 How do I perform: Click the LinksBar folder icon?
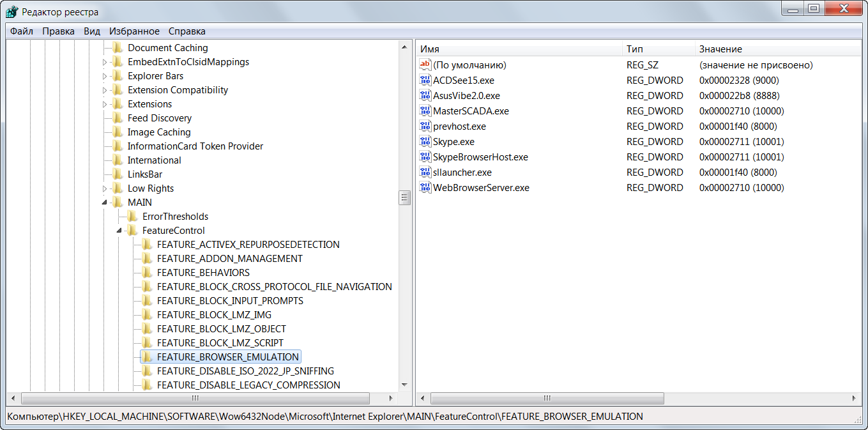pos(118,174)
